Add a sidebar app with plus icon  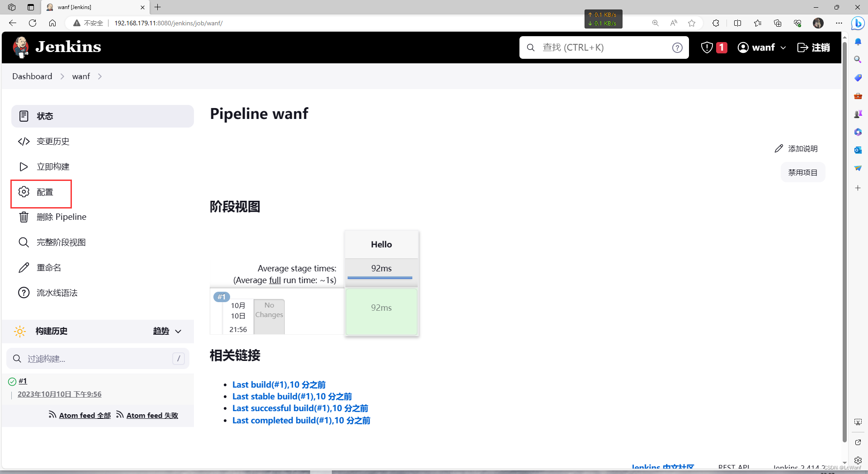tap(858, 188)
